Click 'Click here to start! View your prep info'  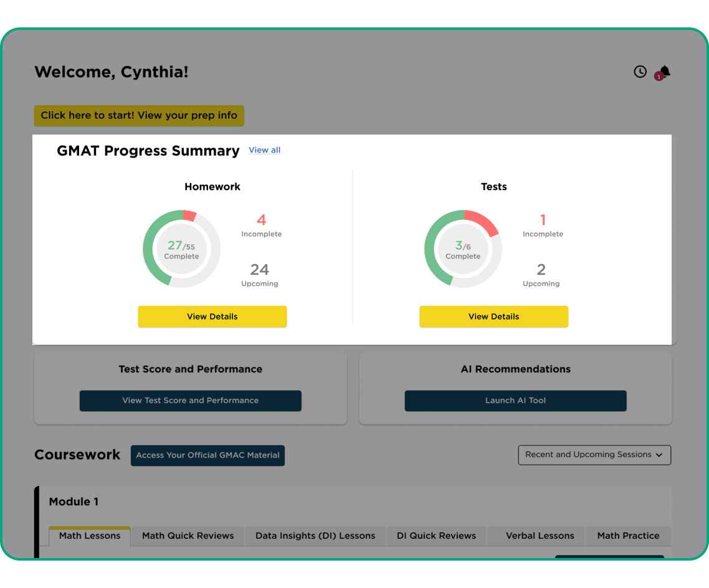click(139, 115)
